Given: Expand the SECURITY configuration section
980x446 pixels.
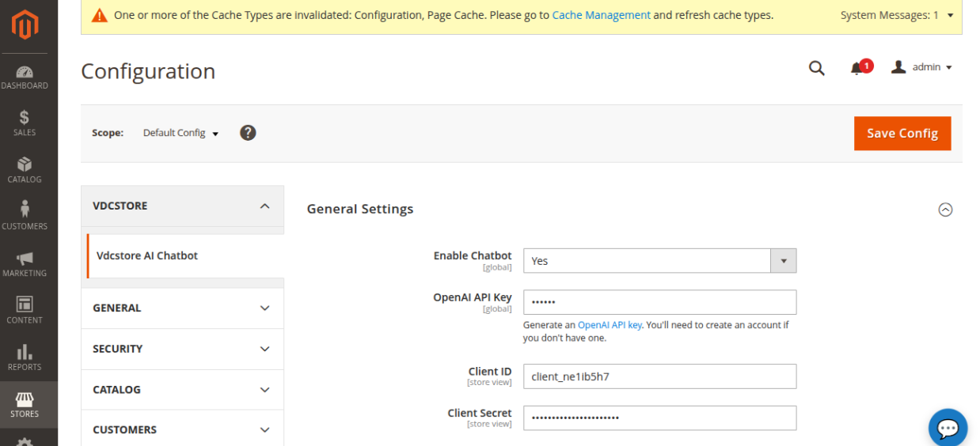Looking at the screenshot, I should coord(182,349).
